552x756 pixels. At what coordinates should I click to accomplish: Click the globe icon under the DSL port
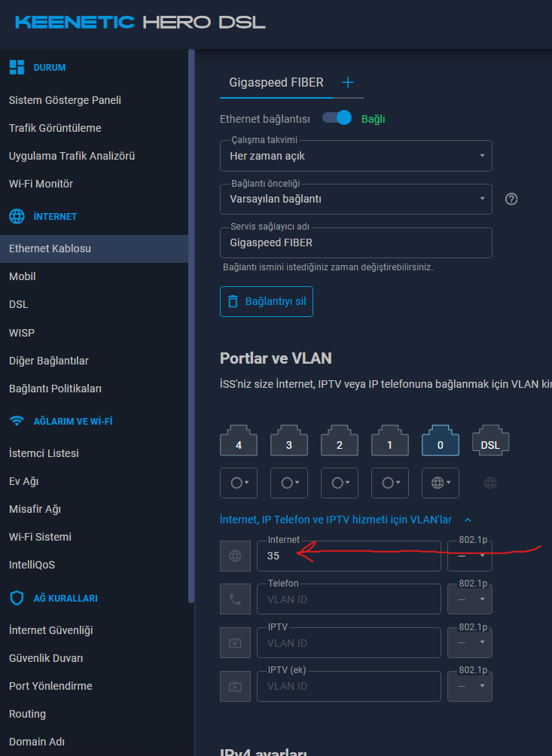tap(490, 483)
